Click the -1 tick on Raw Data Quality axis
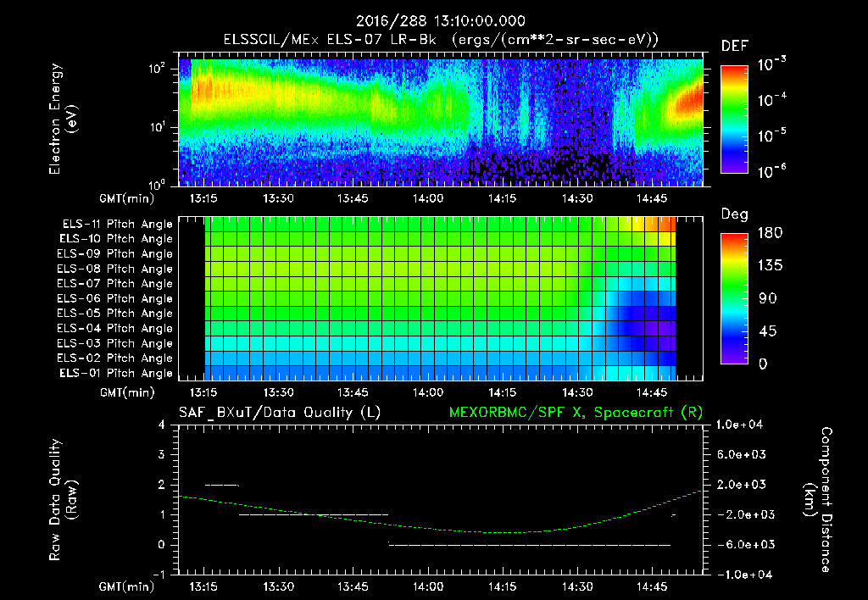The width and height of the screenshot is (868, 600). coord(159,575)
